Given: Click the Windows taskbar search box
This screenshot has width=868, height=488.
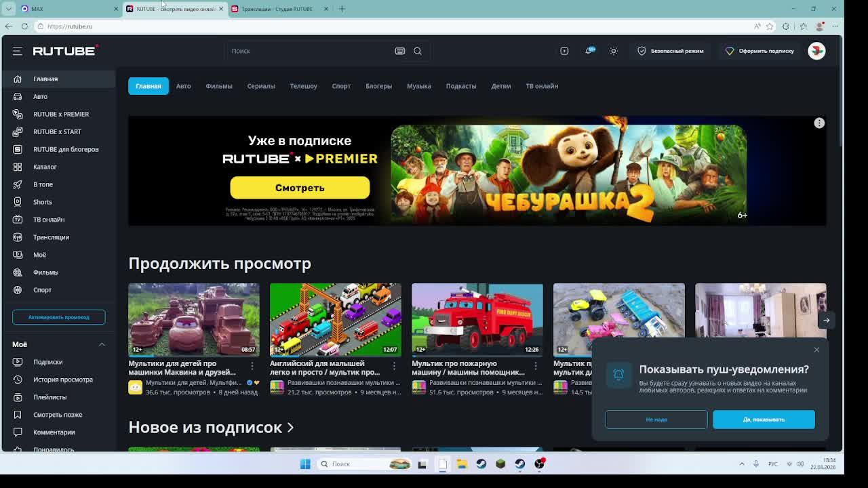Looking at the screenshot, I should [x=365, y=464].
